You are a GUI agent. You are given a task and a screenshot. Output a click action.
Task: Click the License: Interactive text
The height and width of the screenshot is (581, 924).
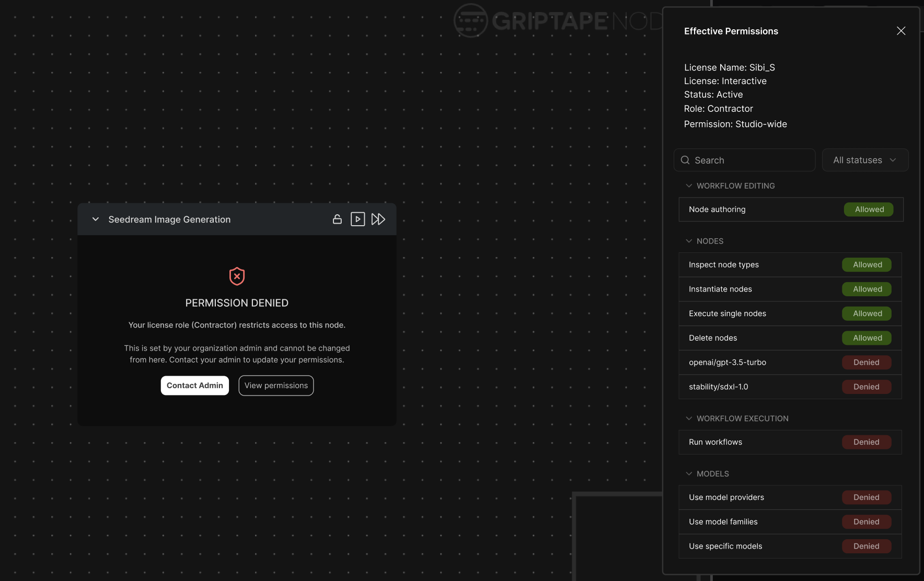pos(725,81)
